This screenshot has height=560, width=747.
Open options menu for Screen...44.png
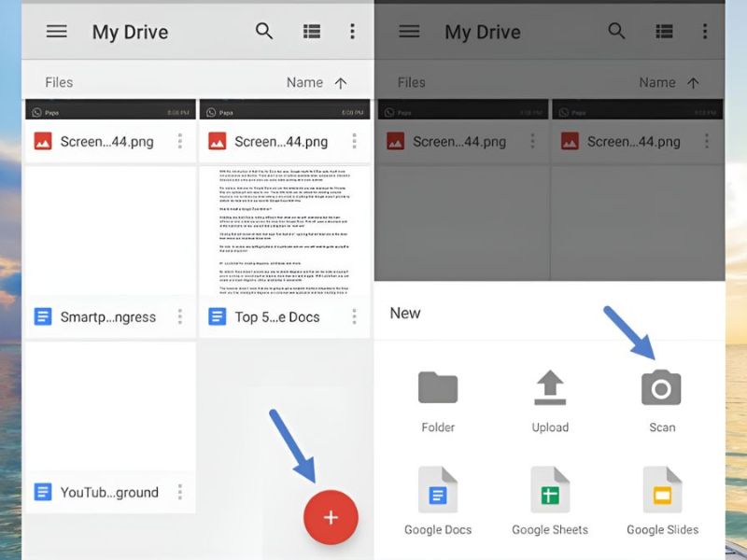(181, 141)
